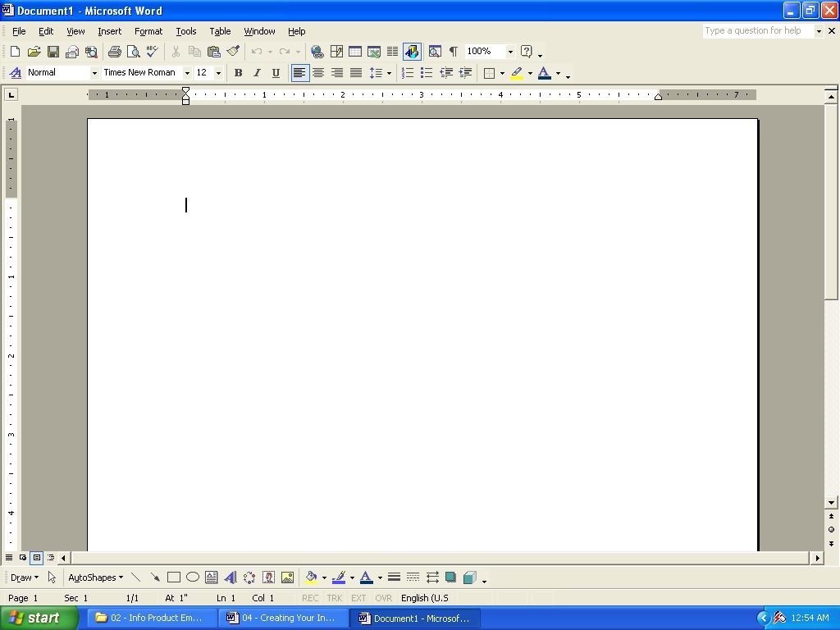This screenshot has height=630, width=840.
Task: Open the AutoShapes button menu
Action: pyautogui.click(x=95, y=577)
